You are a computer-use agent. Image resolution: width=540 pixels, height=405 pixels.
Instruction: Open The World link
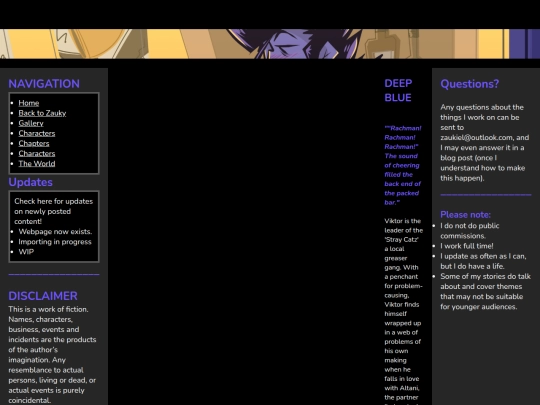point(37,164)
